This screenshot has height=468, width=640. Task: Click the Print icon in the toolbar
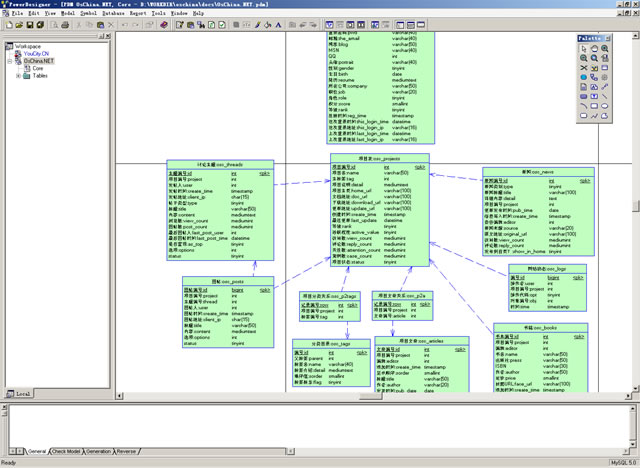tap(65, 25)
